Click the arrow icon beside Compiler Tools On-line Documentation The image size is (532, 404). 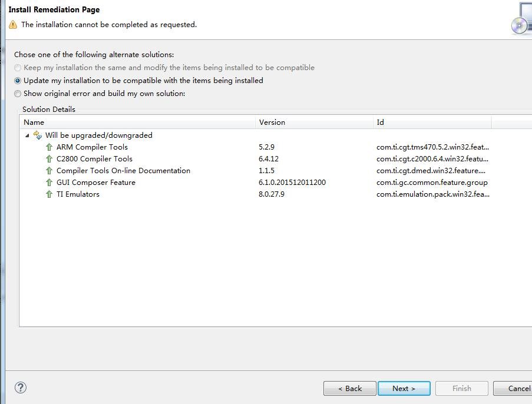[x=49, y=171]
